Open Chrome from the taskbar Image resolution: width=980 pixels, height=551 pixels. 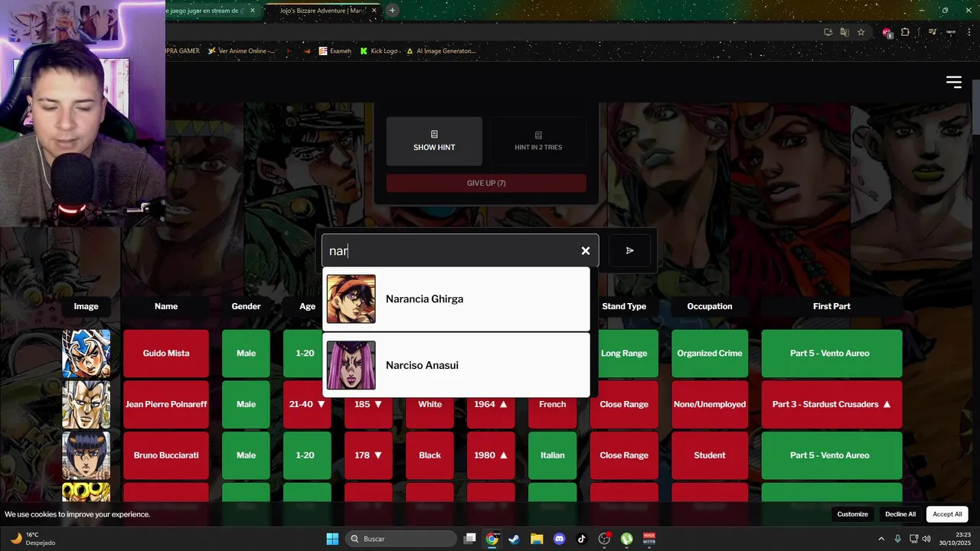(492, 539)
